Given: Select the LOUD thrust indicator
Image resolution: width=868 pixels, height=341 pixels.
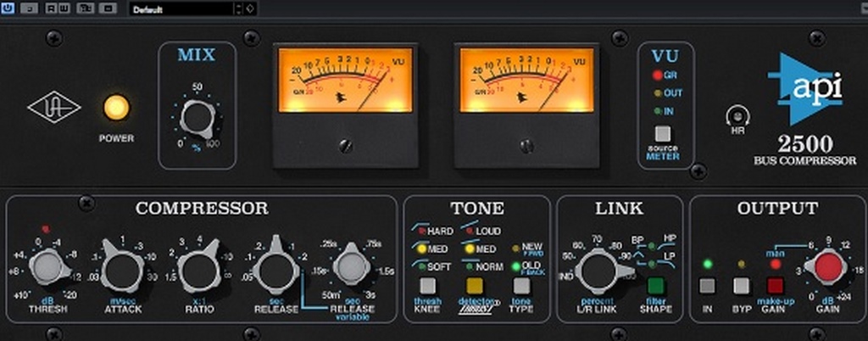Looking at the screenshot, I should click(470, 231).
